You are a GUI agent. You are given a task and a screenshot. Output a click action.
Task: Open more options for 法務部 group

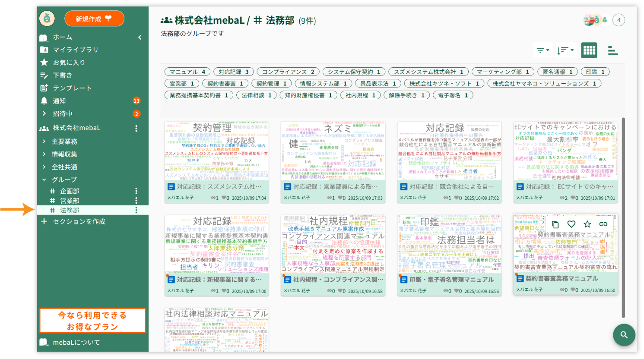(x=136, y=210)
